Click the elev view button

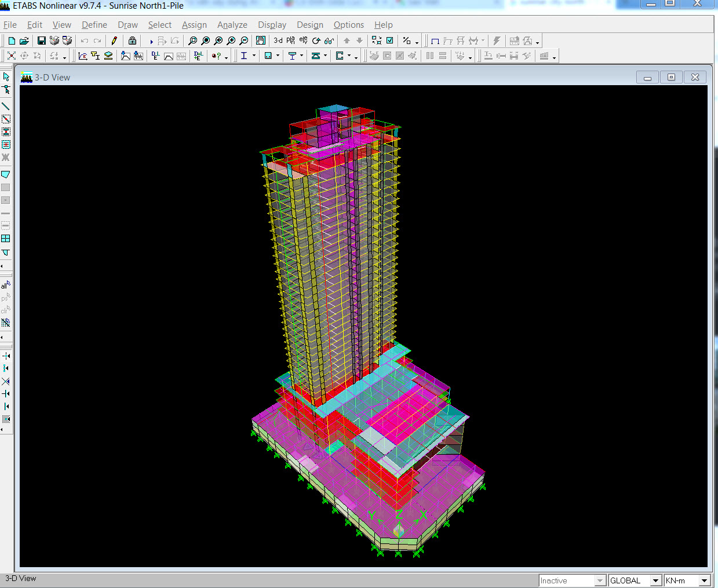tap(304, 41)
